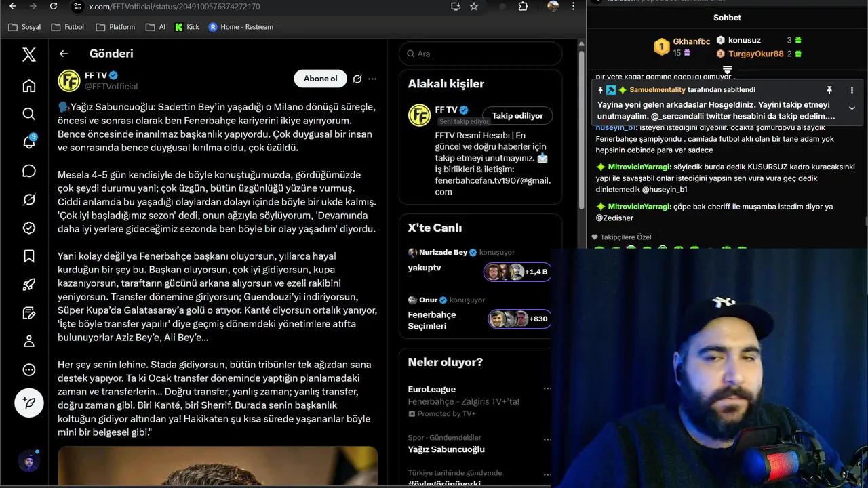Open the Chrome profile avatar

point(553,6)
